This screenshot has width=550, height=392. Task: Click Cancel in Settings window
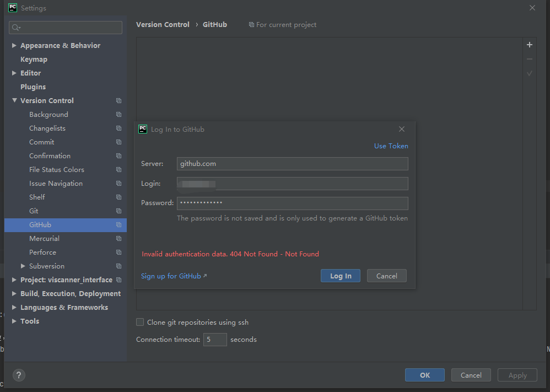tap(471, 375)
